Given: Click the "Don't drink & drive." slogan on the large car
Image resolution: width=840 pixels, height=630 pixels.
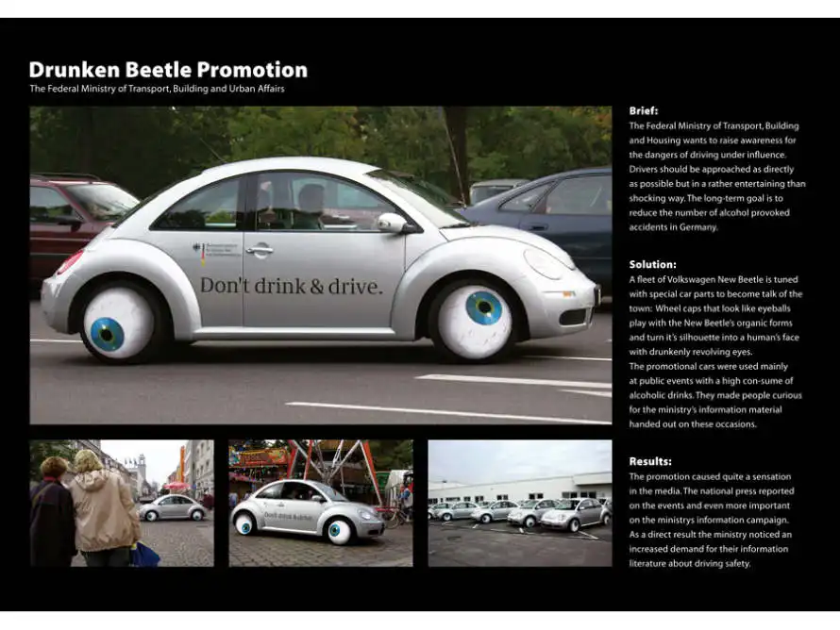Looking at the screenshot, I should point(291,286).
